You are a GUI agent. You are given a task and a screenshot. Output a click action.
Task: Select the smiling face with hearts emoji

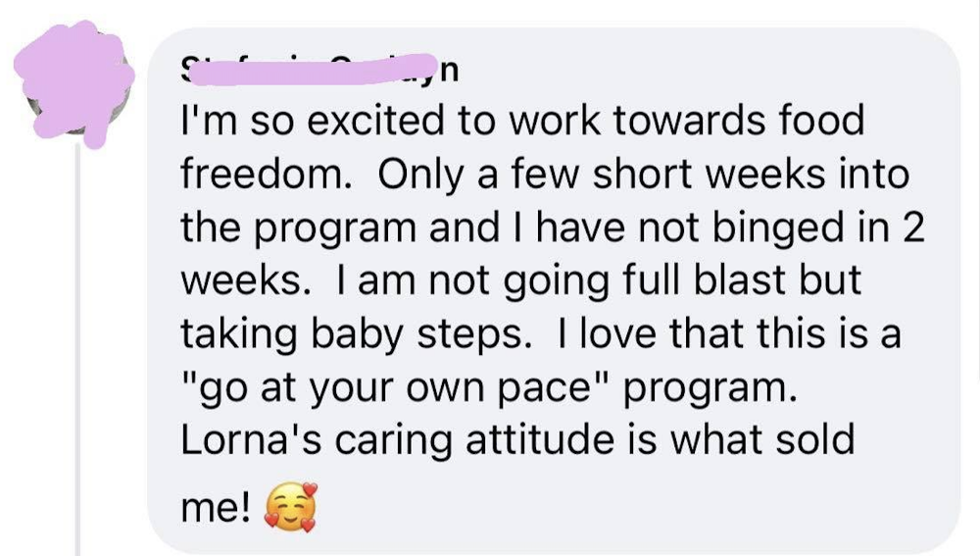coord(291,507)
